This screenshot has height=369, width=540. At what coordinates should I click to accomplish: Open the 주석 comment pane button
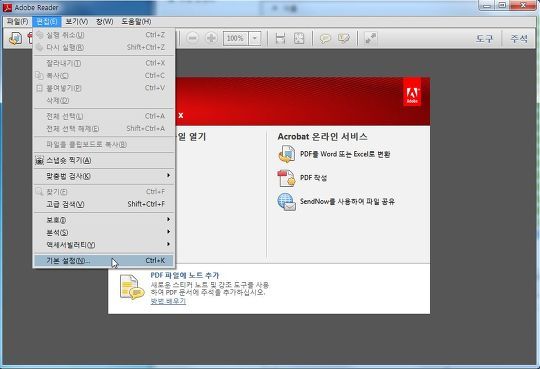(x=519, y=39)
